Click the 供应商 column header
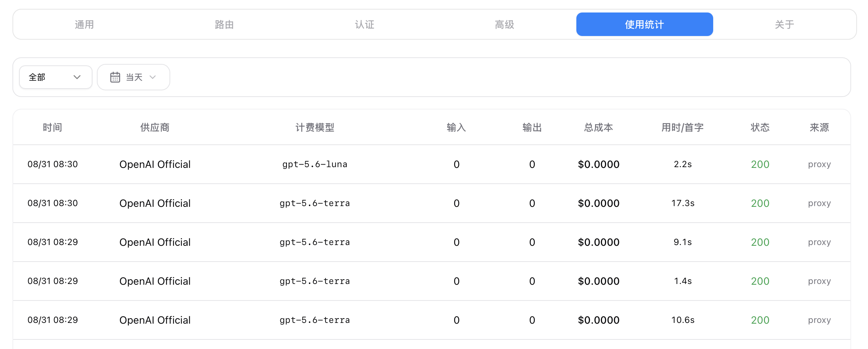 pos(155,127)
